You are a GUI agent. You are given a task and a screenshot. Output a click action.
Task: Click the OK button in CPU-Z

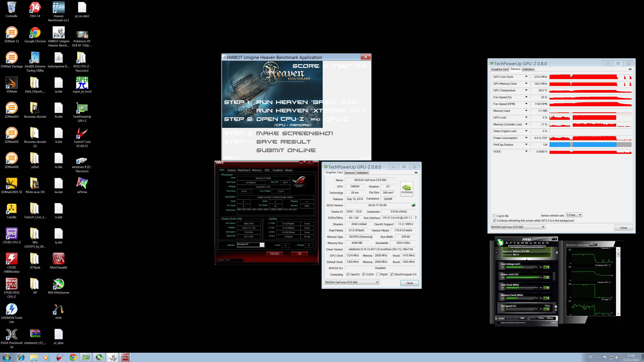coord(300,254)
